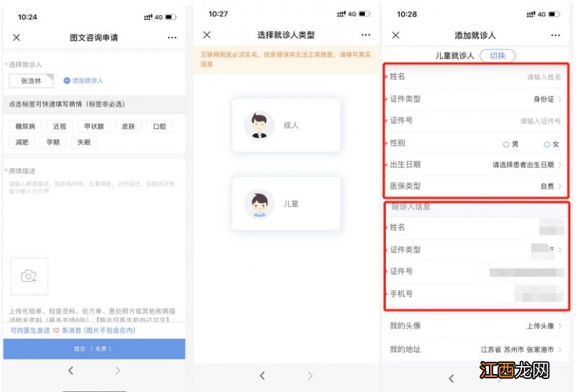Toggle the 皮肤 symptom tag
The width and height of the screenshot is (576, 392).
pyautogui.click(x=128, y=127)
